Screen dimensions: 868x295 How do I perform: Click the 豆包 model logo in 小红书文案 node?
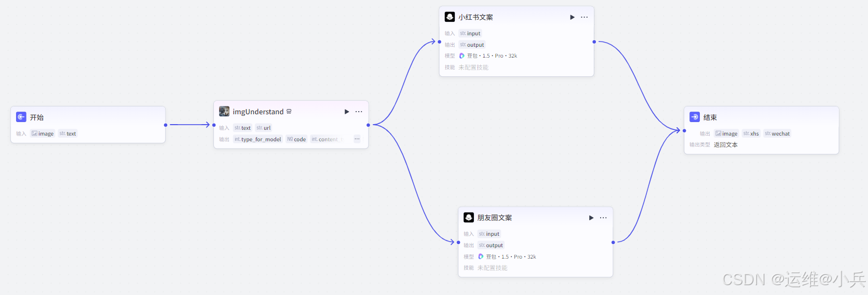tap(462, 56)
